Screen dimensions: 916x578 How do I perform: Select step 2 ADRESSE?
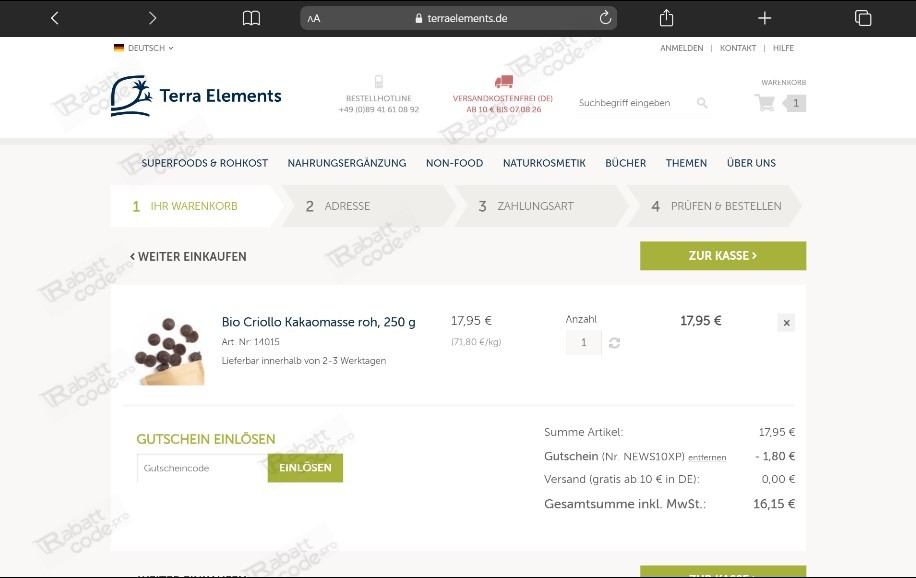point(367,206)
